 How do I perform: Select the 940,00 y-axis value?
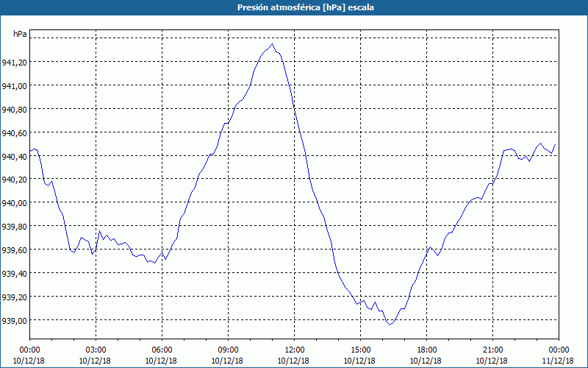pyautogui.click(x=14, y=203)
